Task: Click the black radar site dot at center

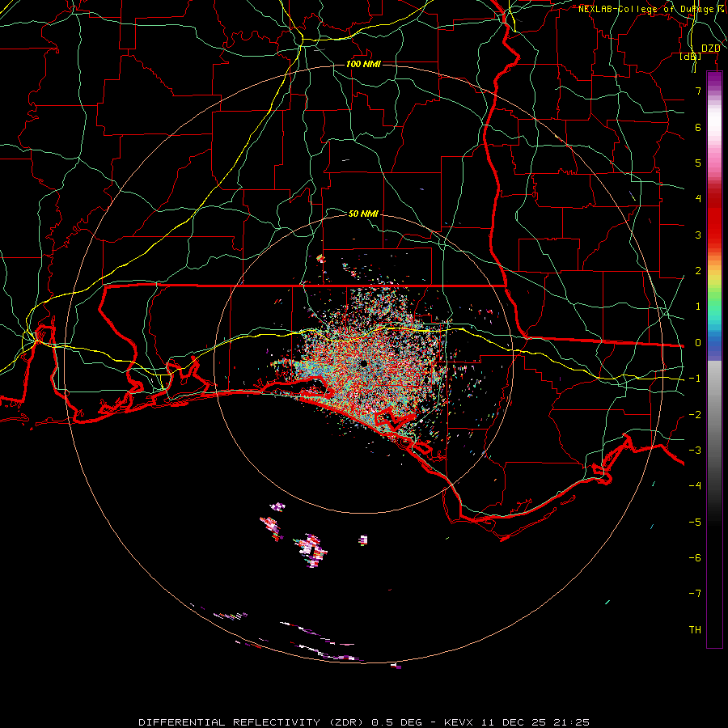Action: click(x=363, y=363)
